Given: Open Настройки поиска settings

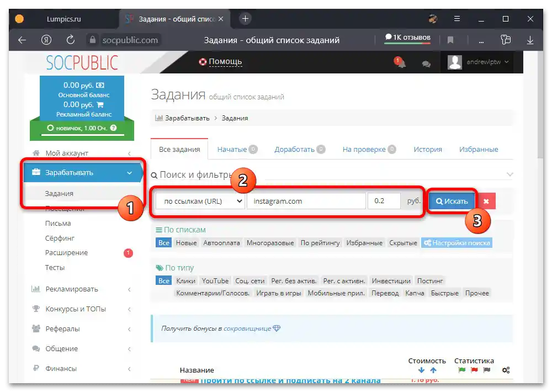Looking at the screenshot, I should pos(457,243).
